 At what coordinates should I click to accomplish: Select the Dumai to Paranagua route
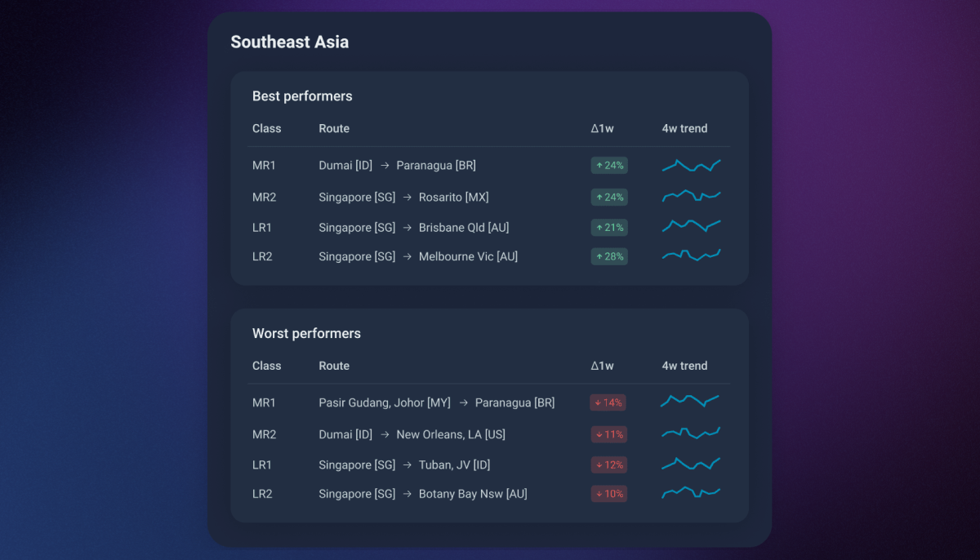(x=397, y=166)
